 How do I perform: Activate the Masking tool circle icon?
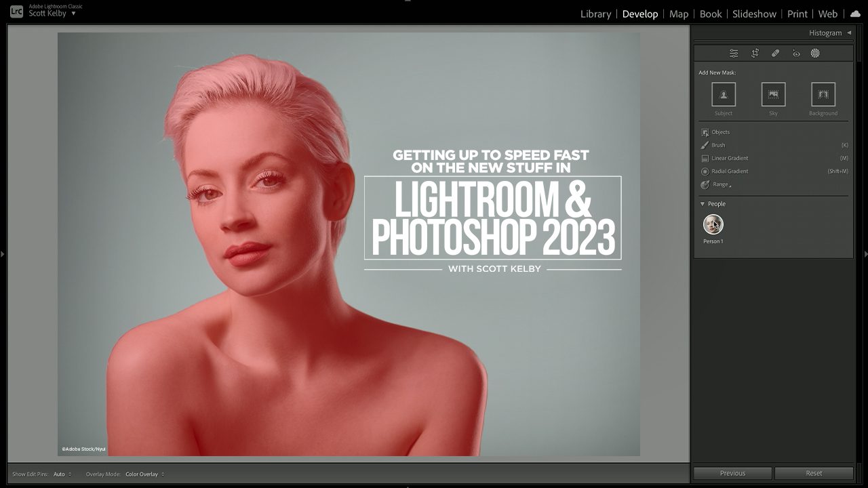point(815,54)
